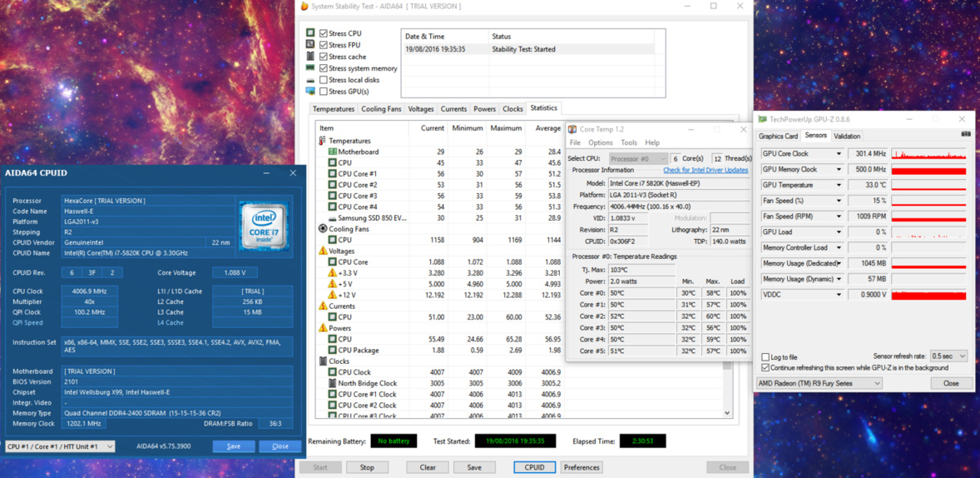Screen dimensions: 980x478
Task: Open Preferences in the stability test window
Action: (582, 467)
